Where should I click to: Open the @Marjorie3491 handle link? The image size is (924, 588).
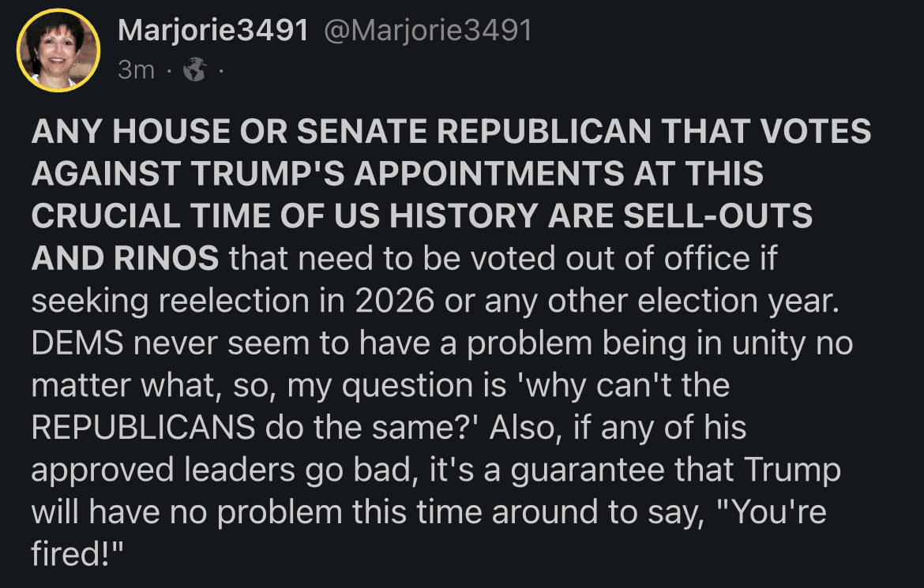425,31
